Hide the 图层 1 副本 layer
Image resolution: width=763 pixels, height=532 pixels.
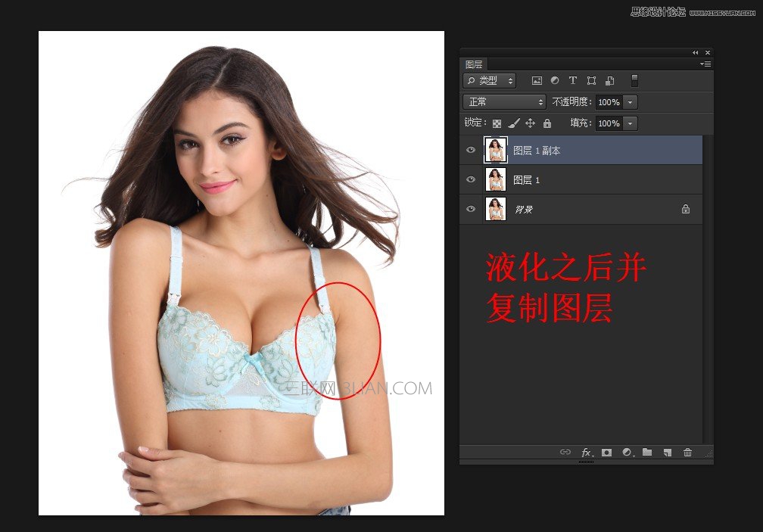pyautogui.click(x=471, y=150)
